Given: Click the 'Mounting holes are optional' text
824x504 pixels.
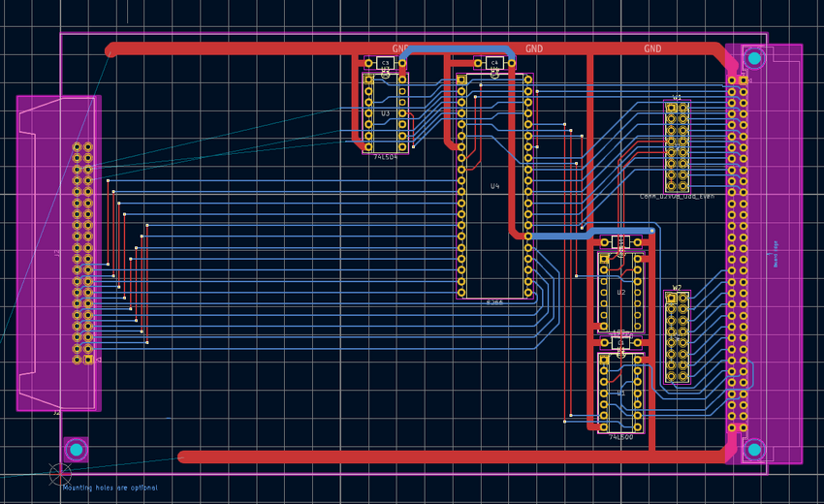Looking at the screenshot, I should click(x=110, y=488).
